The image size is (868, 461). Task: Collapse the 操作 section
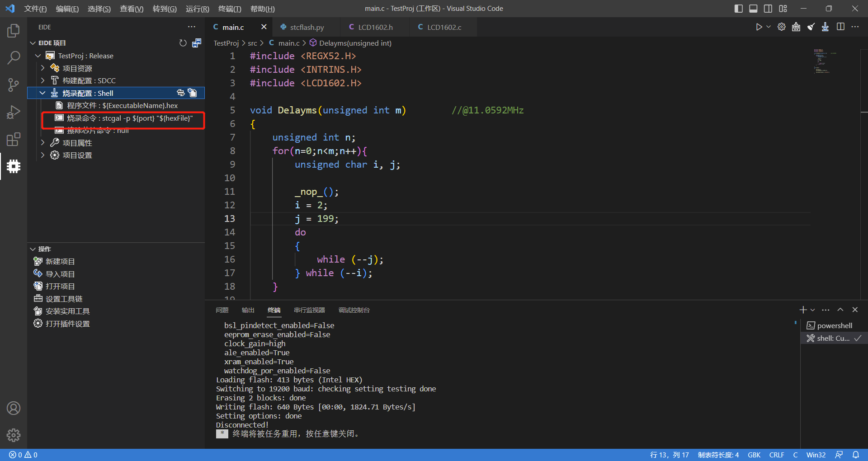point(33,249)
